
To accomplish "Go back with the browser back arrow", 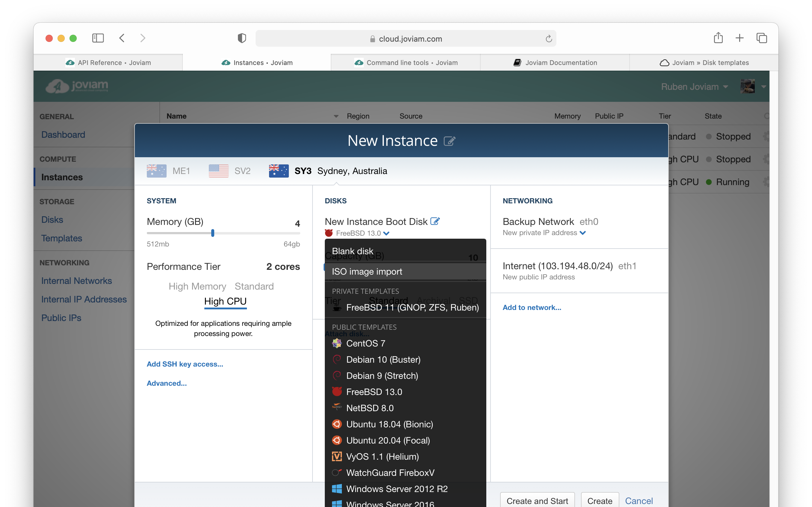I will click(x=122, y=38).
